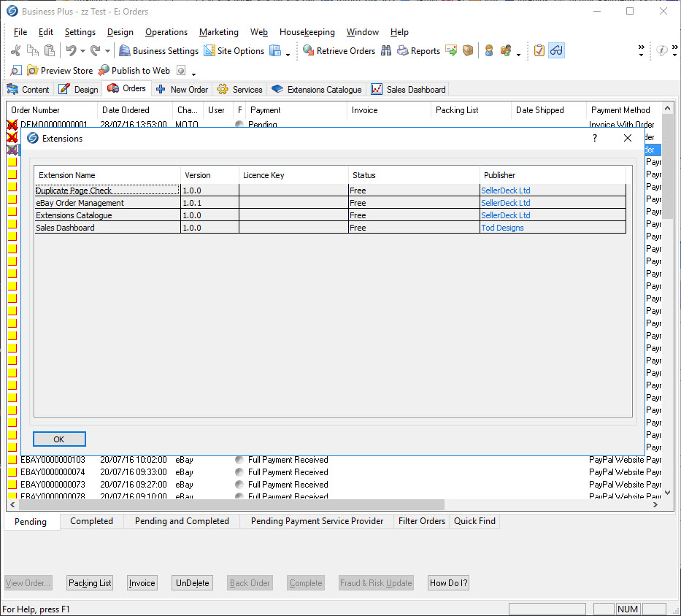Open the Tod Designs publisher link
This screenshot has height=616, width=681.
coord(502,228)
